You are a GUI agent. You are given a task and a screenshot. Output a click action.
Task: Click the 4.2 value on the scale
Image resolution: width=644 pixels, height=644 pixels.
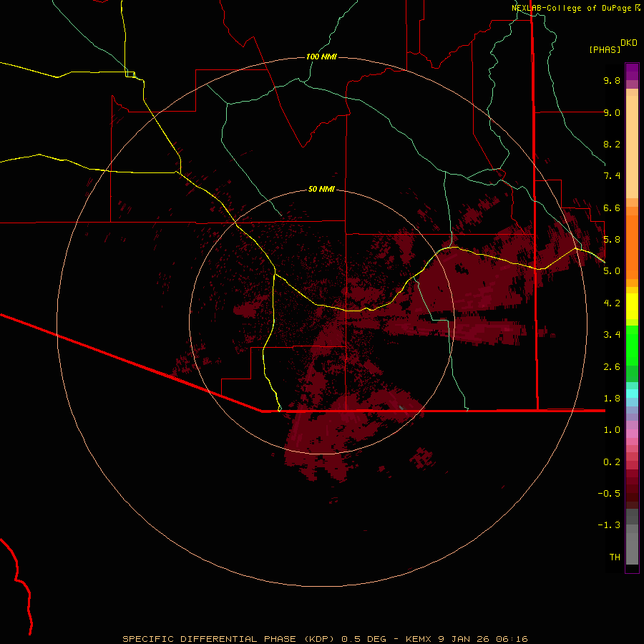pos(612,303)
